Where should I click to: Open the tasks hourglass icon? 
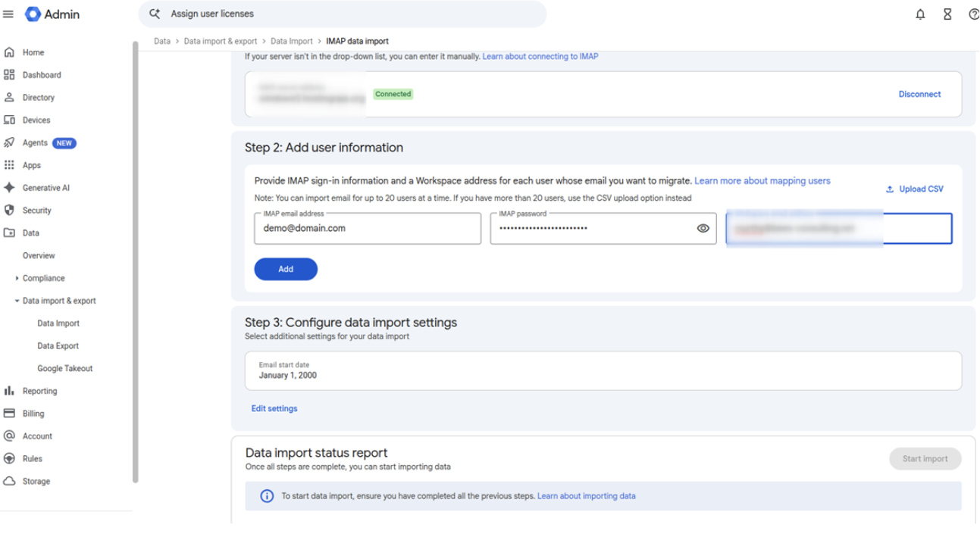click(x=947, y=14)
